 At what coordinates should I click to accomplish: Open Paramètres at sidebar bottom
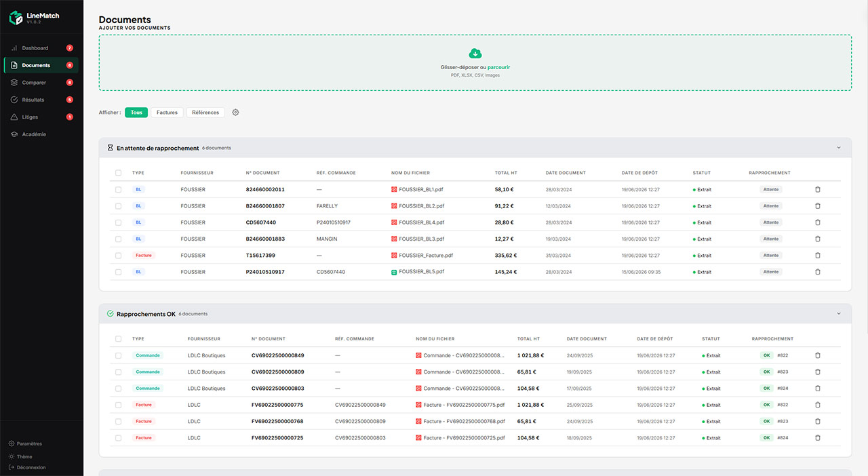tap(26, 443)
